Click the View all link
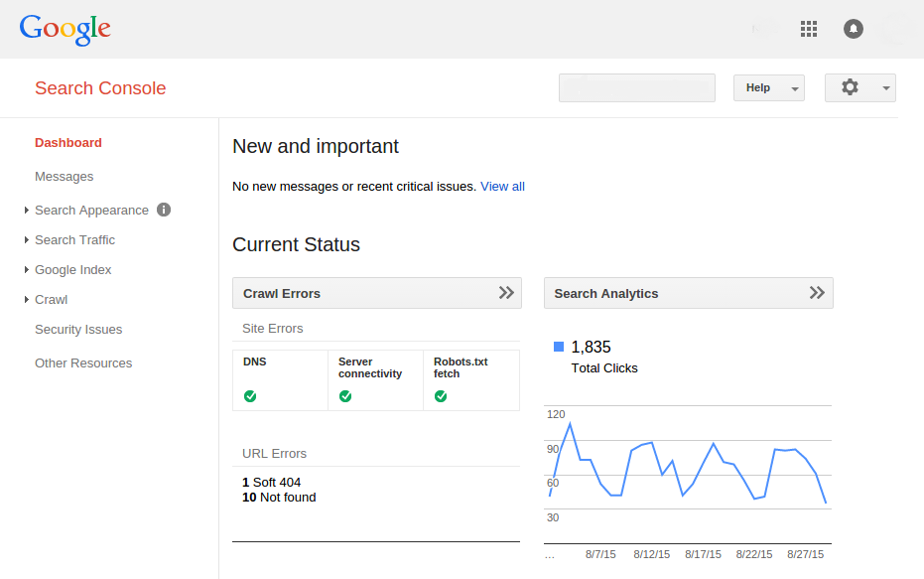The height and width of the screenshot is (579, 924). click(502, 187)
